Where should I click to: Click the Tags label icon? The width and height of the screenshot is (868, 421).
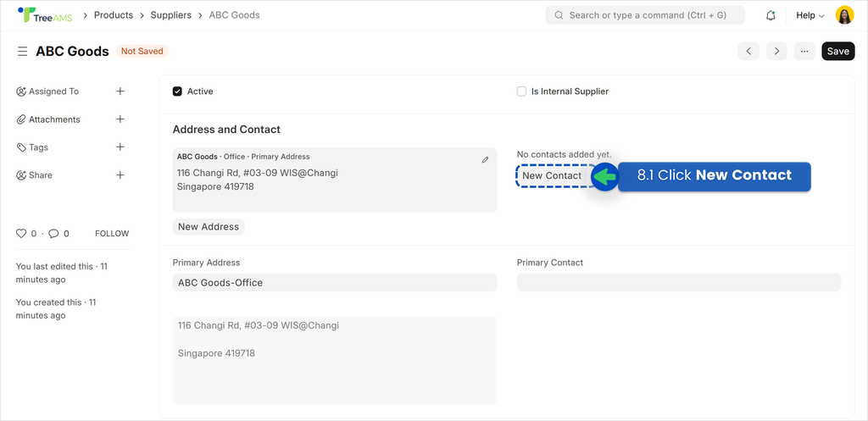[21, 147]
